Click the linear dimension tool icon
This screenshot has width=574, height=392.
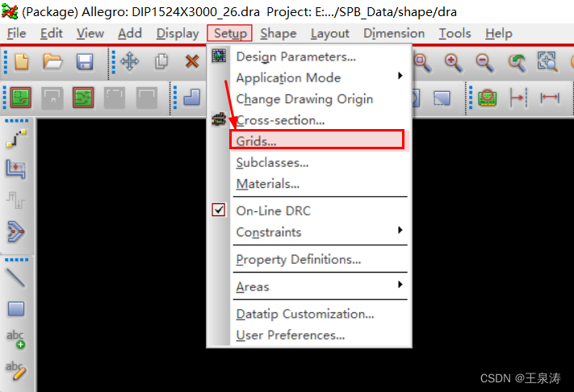(550, 98)
